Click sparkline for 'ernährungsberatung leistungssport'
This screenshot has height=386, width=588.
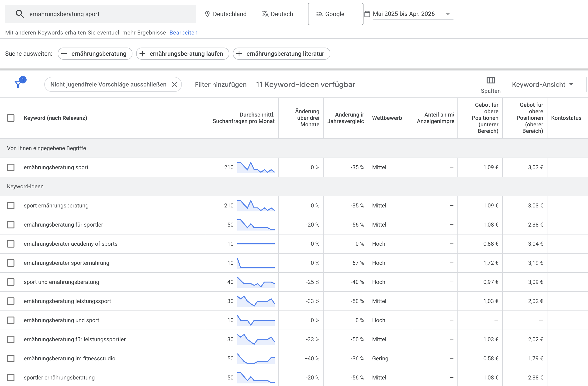tap(256, 301)
